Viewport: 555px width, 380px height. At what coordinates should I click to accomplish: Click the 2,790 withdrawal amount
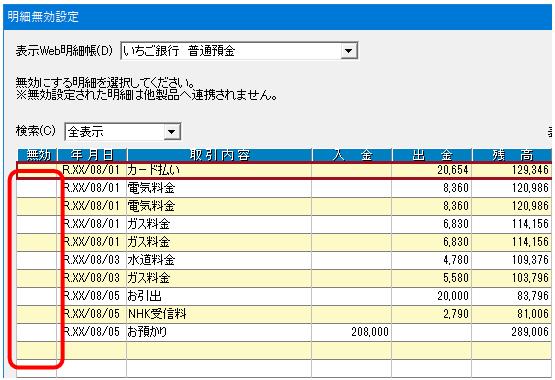point(456,314)
